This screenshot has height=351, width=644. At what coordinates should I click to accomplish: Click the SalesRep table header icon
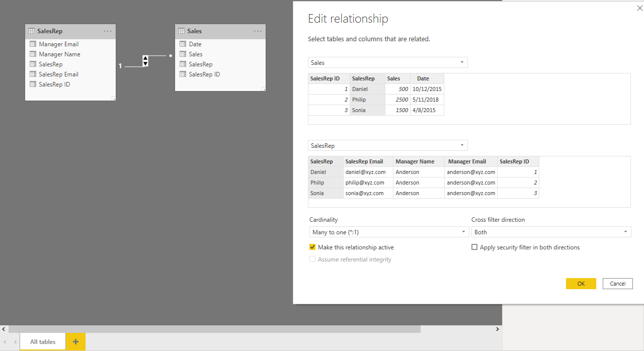click(x=32, y=31)
